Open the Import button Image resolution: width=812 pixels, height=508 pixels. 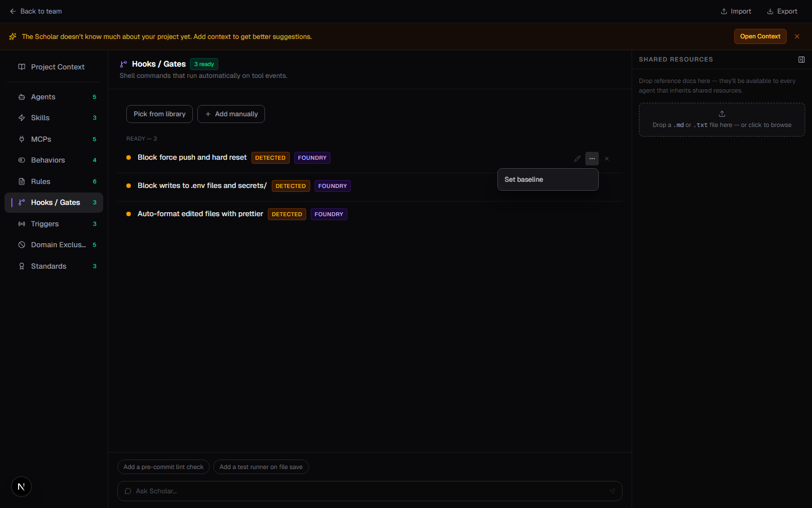[x=736, y=11]
